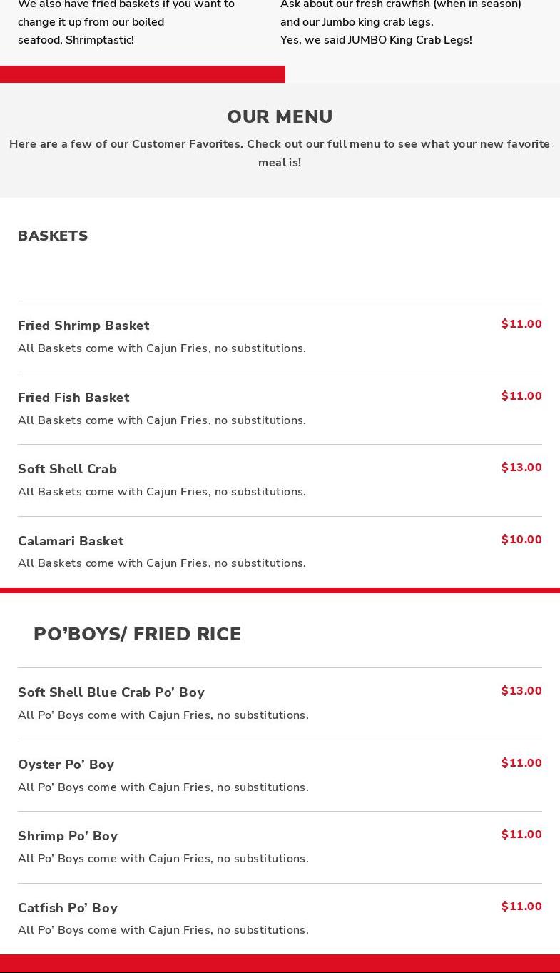Select the Oyster Po' Boy item
Image resolution: width=560 pixels, height=973 pixels.
tap(66, 765)
